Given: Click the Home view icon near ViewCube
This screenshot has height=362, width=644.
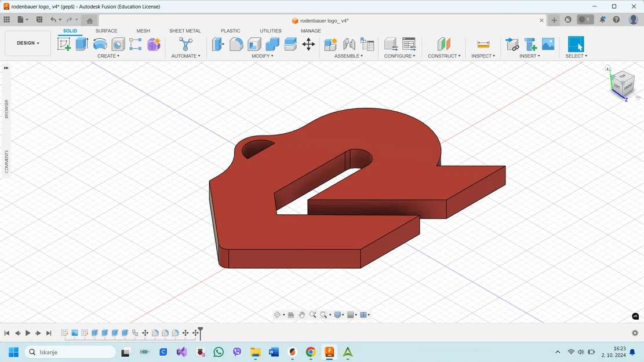Looking at the screenshot, I should 607,68.
